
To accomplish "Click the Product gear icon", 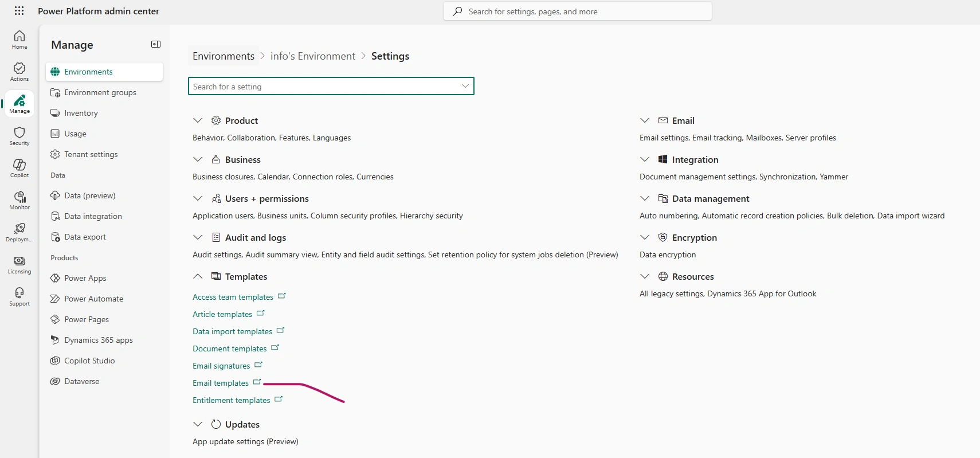I will 216,120.
